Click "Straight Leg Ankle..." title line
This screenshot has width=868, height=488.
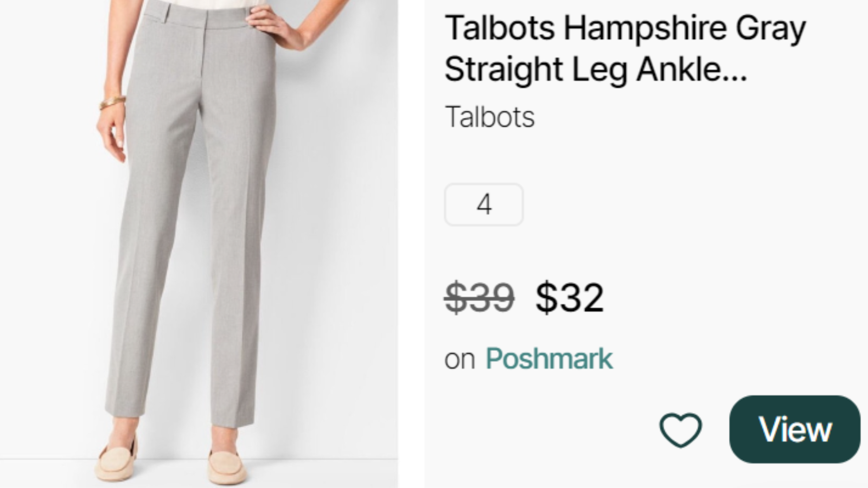point(595,69)
